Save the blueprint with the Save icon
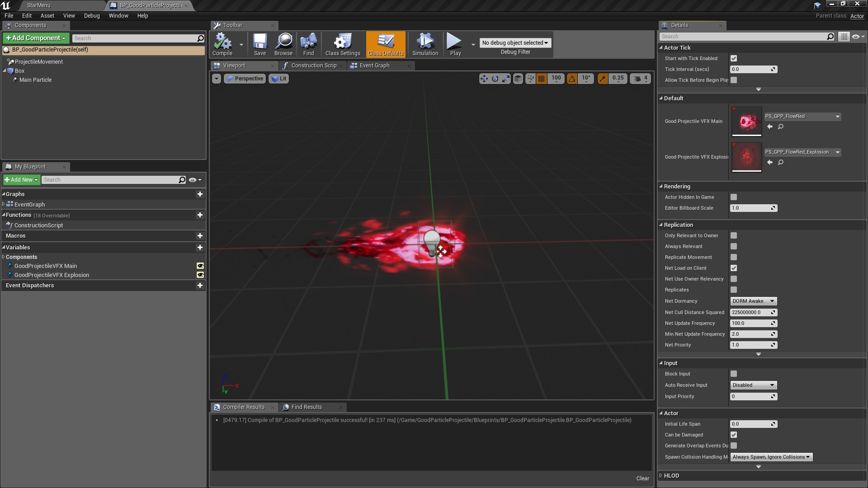The image size is (868, 488). tap(259, 44)
